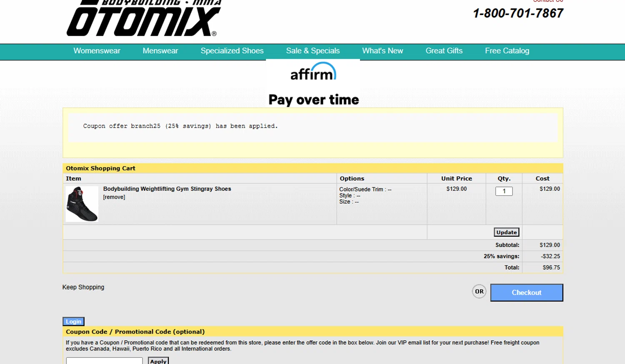
Task: Click the $129.00 subtotal value
Action: 550,245
